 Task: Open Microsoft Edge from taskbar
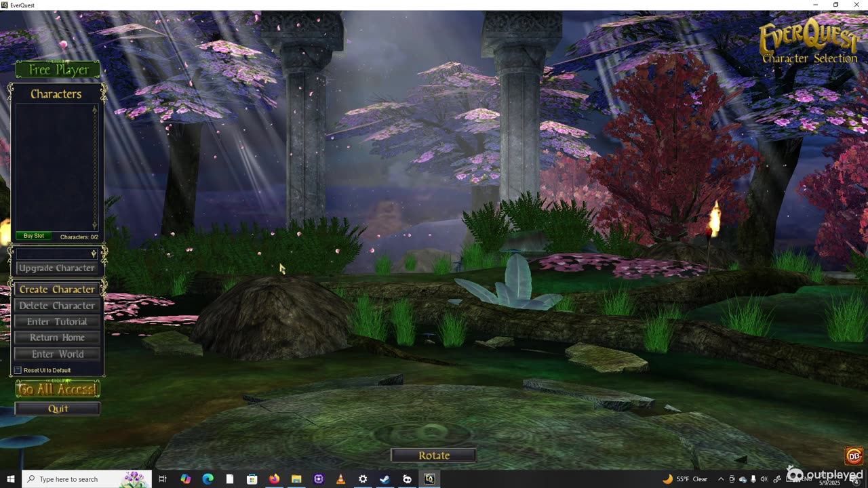pos(208,479)
